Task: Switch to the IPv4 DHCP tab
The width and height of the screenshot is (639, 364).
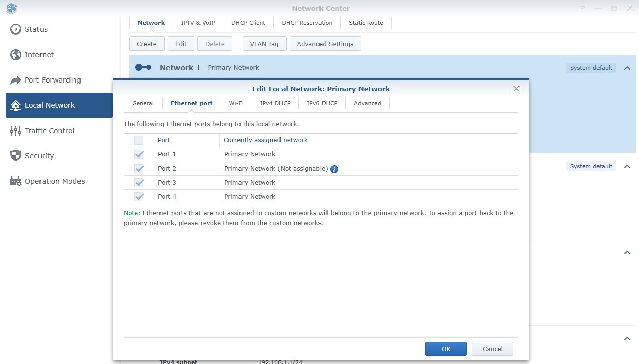Action: tap(275, 103)
